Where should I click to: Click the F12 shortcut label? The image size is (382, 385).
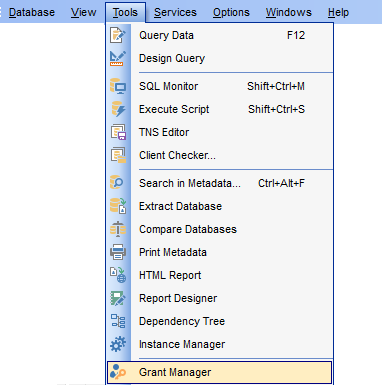[296, 35]
